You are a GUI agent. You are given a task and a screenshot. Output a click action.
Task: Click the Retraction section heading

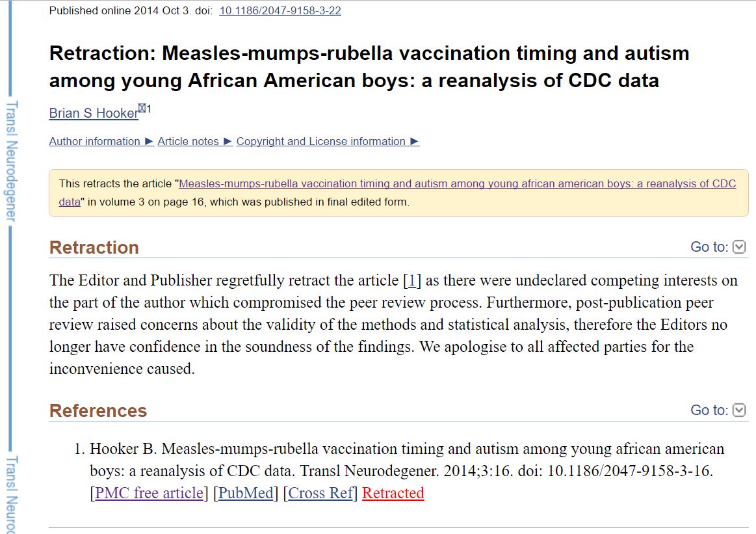[94, 248]
